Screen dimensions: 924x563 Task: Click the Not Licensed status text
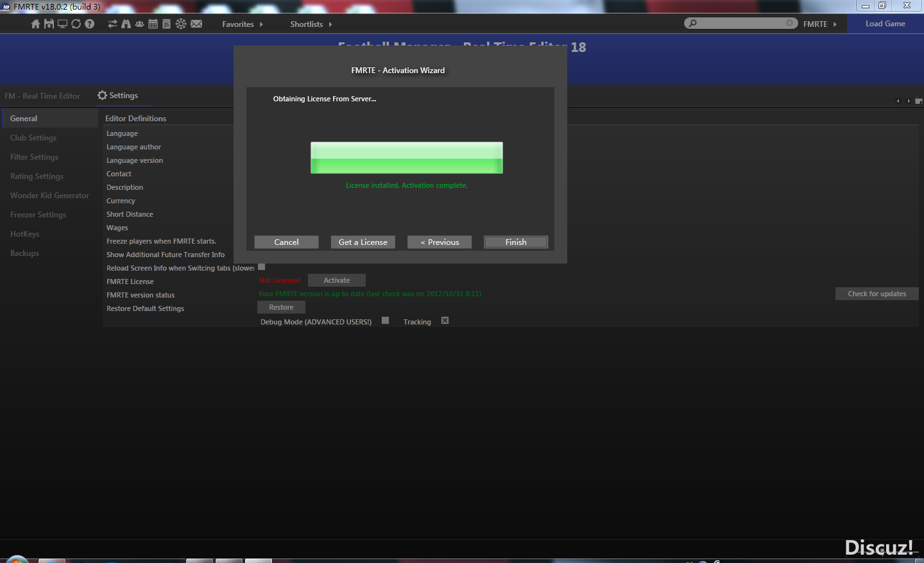tap(279, 280)
